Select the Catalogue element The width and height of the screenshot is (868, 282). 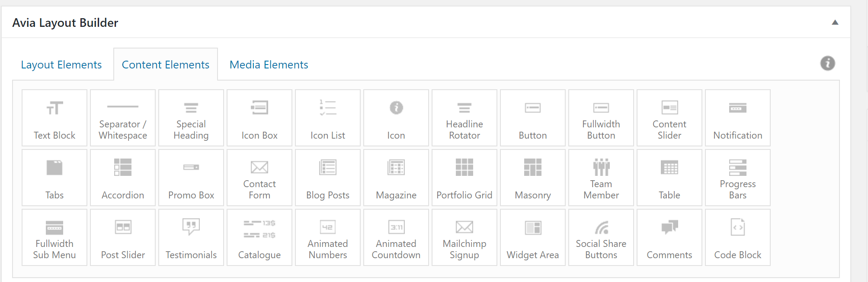(259, 237)
